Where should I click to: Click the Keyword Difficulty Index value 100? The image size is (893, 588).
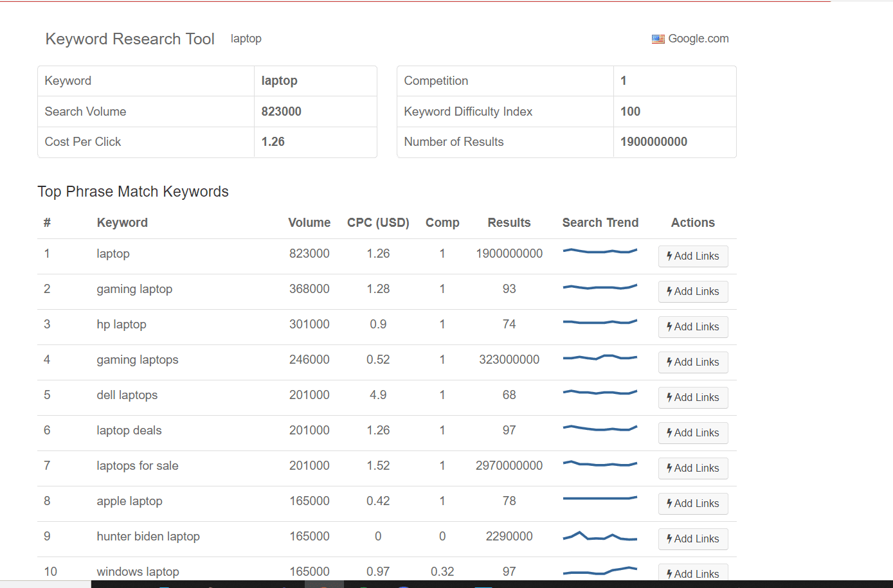click(x=630, y=111)
